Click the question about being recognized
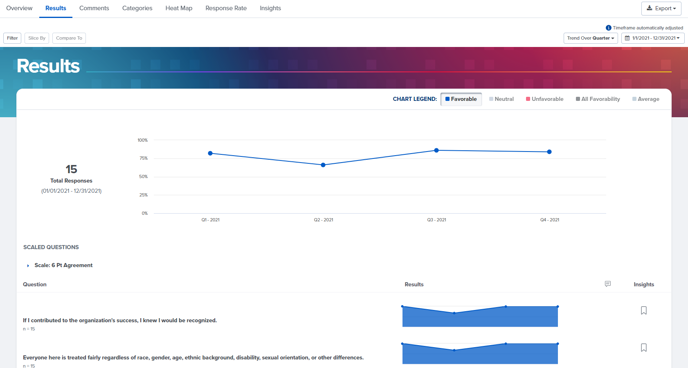688x368 pixels. [120, 320]
